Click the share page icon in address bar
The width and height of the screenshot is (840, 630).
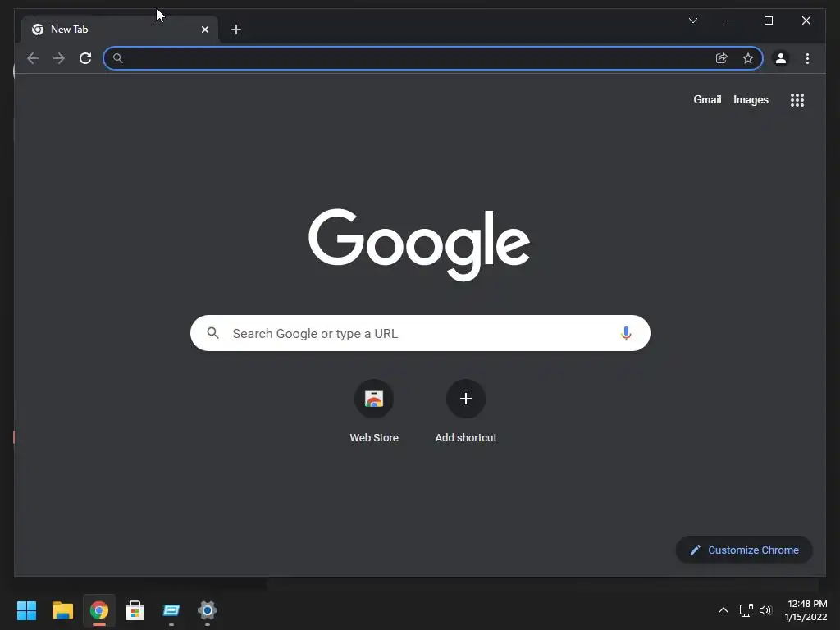(x=722, y=58)
